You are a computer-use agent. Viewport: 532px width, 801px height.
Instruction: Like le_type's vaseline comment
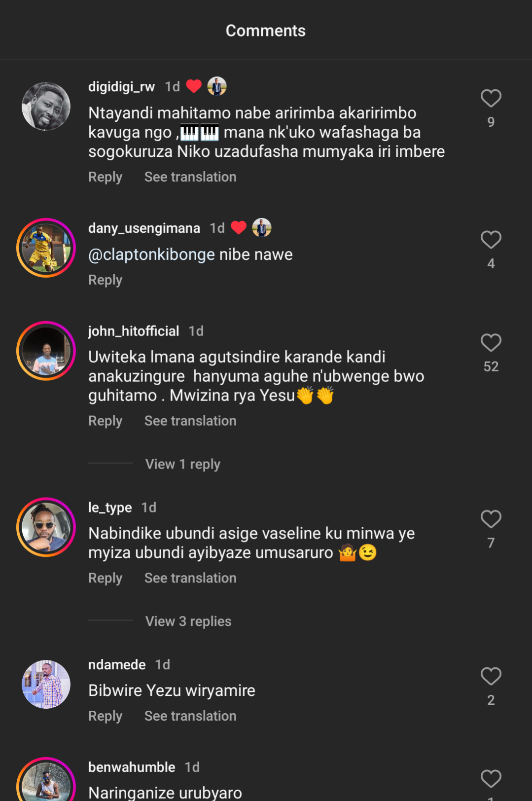(491, 519)
